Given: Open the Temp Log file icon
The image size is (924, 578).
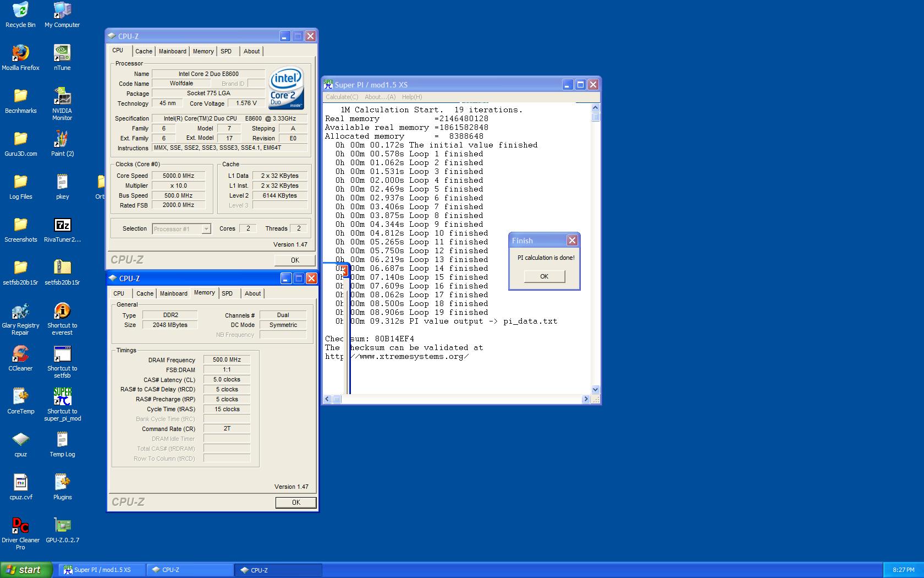Looking at the screenshot, I should click(62, 444).
